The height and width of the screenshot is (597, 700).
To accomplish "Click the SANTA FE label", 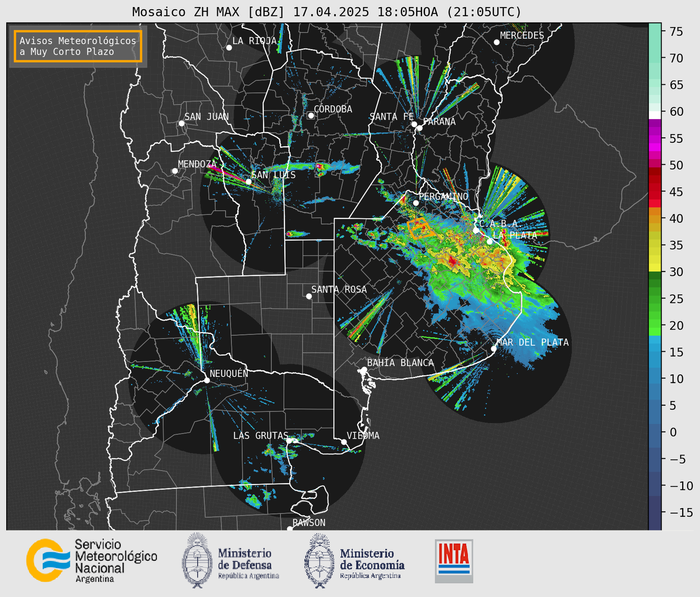I will (392, 117).
